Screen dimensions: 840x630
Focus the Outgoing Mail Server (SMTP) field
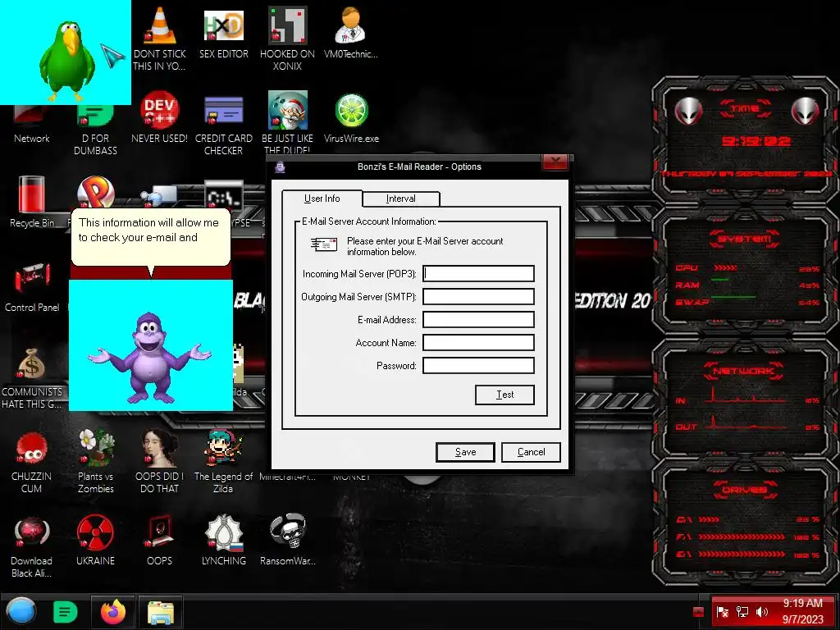click(478, 297)
